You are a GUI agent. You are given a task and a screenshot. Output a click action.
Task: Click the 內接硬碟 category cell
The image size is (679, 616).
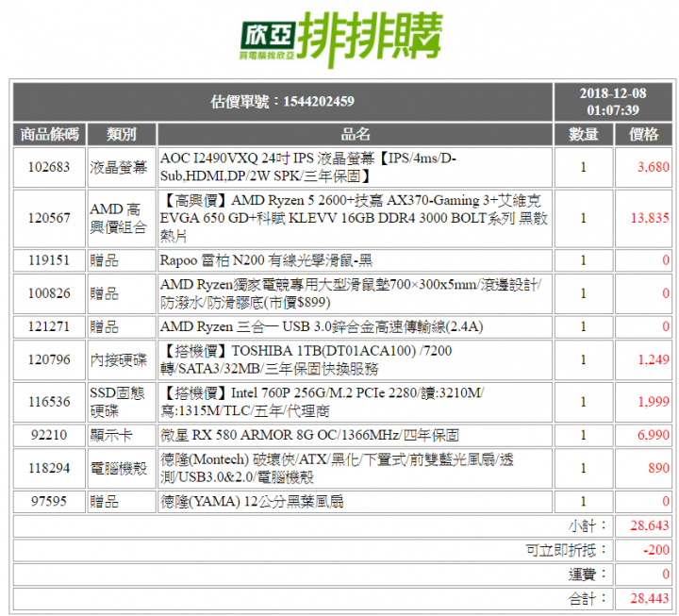(122, 360)
